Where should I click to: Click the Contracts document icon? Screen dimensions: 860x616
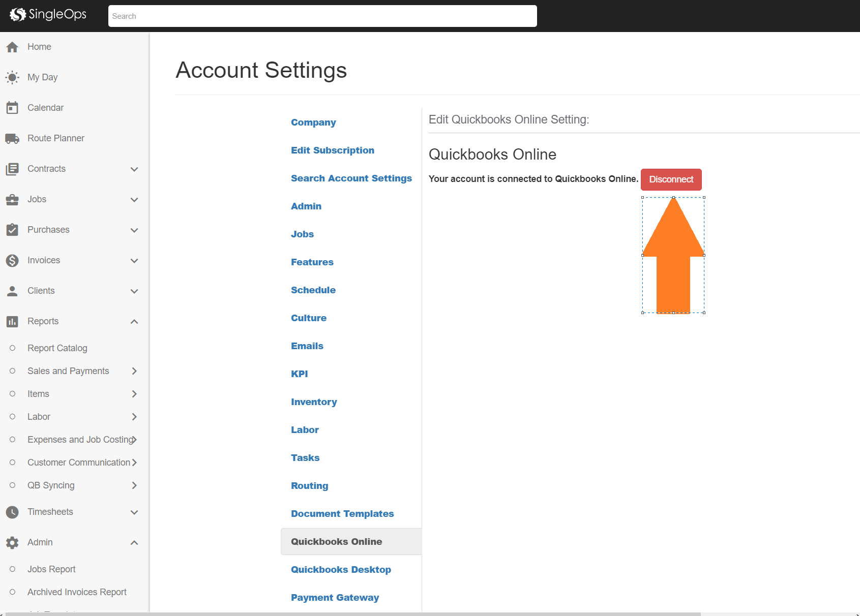(x=12, y=169)
